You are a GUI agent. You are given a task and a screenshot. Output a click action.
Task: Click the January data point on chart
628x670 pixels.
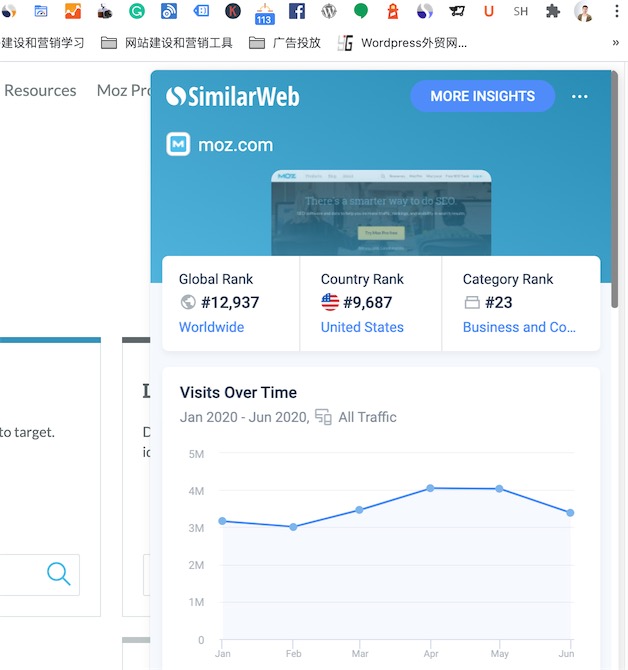coord(223,521)
